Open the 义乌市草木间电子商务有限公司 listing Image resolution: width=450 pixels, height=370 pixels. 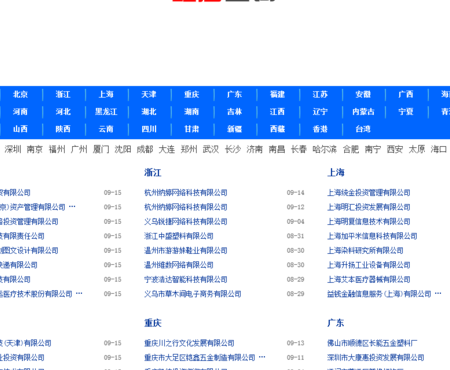pos(193,294)
